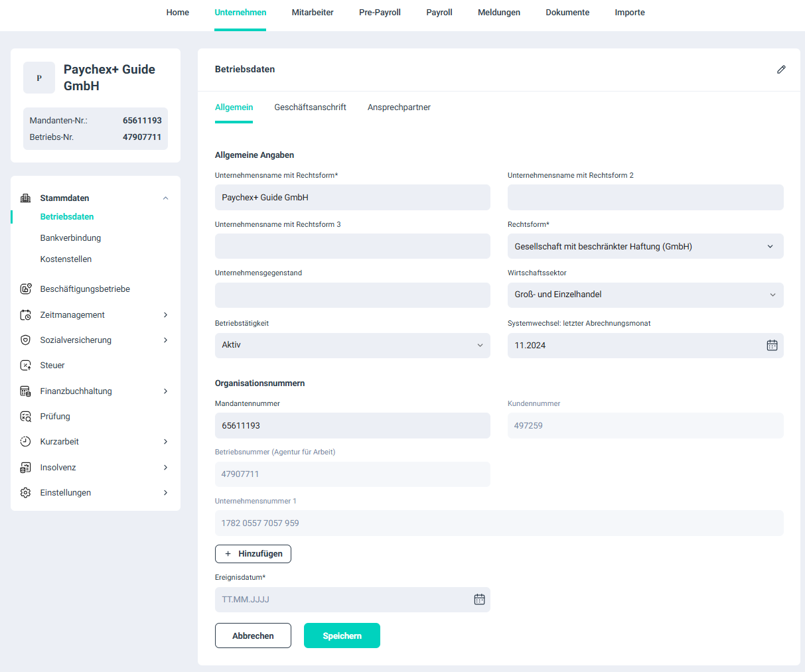Open Mitarbeiter in top navigation
The width and height of the screenshot is (805, 672).
[313, 13]
